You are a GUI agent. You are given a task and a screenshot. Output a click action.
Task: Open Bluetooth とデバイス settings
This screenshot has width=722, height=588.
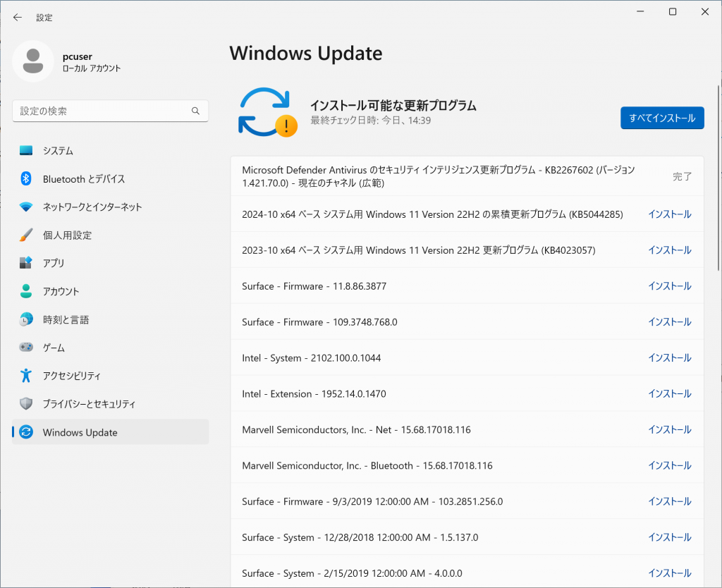point(111,178)
